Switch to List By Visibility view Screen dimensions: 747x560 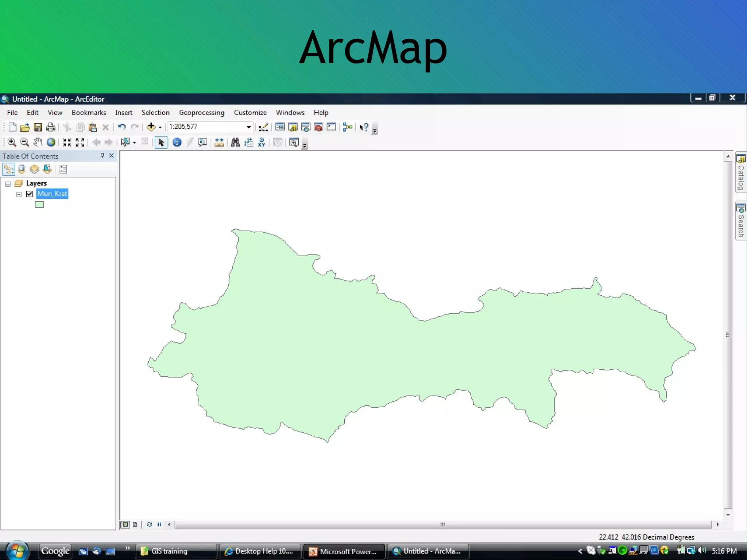click(34, 169)
